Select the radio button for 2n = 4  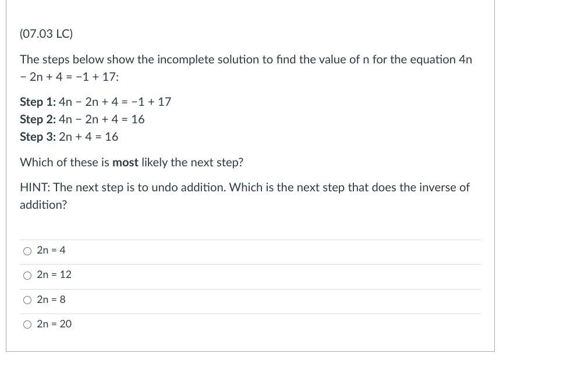click(x=27, y=251)
